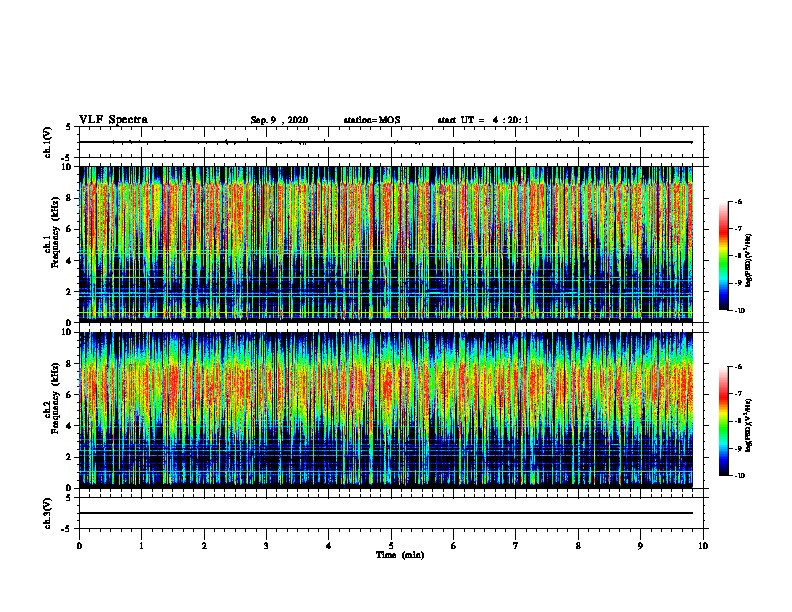Screen dimensions: 792x612
Task: Click the time axis tick label '5'
Action: pos(391,545)
